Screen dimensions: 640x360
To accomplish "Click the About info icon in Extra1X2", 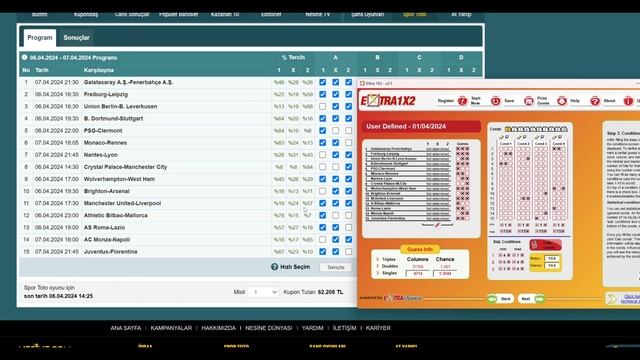I will [x=628, y=101].
